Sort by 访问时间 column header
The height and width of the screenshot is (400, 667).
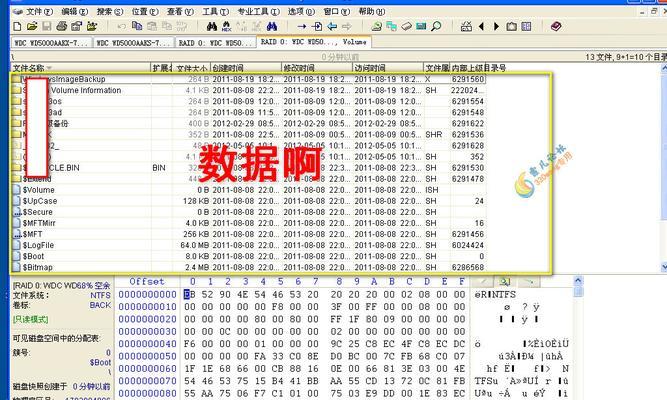point(388,68)
